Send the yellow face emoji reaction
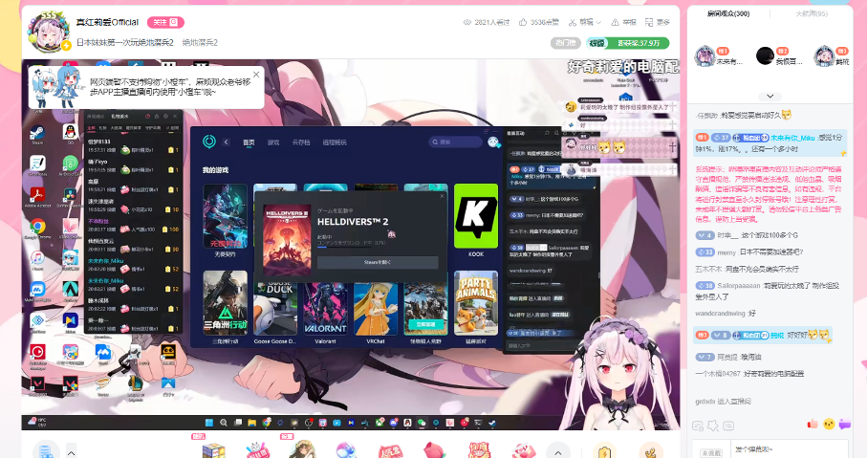868x459 pixels. click(829, 425)
